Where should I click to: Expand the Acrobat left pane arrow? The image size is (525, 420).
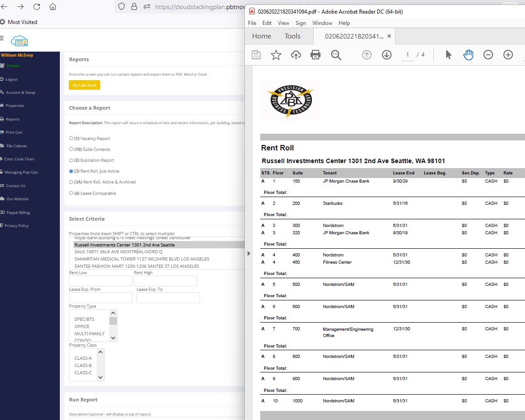249,254
